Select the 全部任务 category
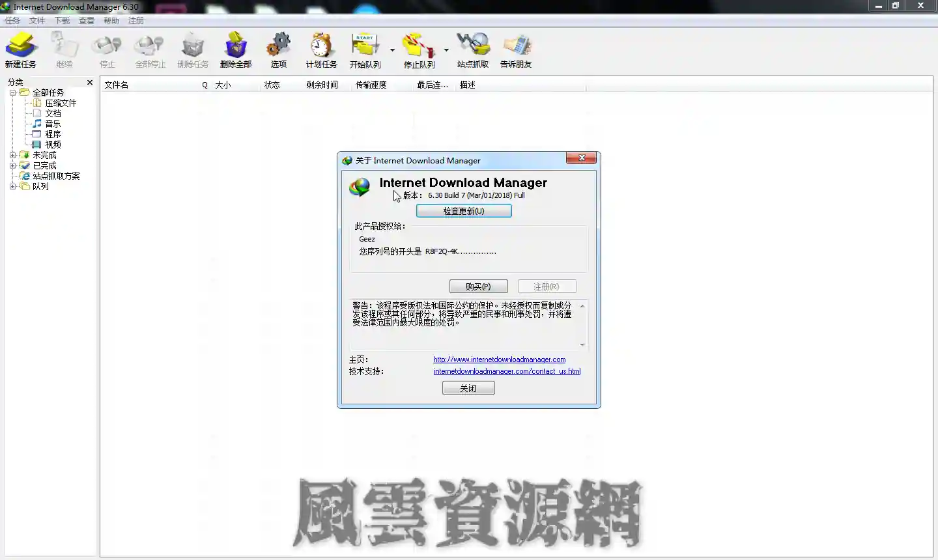The height and width of the screenshot is (560, 938). coord(48,92)
